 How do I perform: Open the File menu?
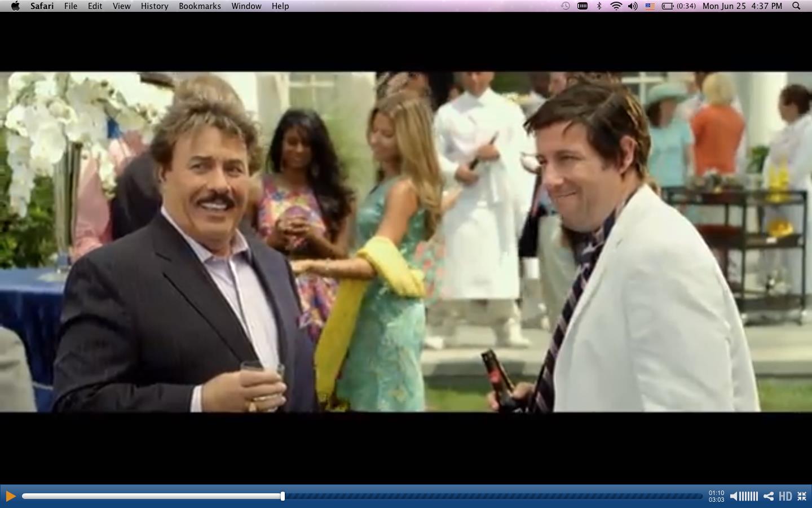point(70,6)
